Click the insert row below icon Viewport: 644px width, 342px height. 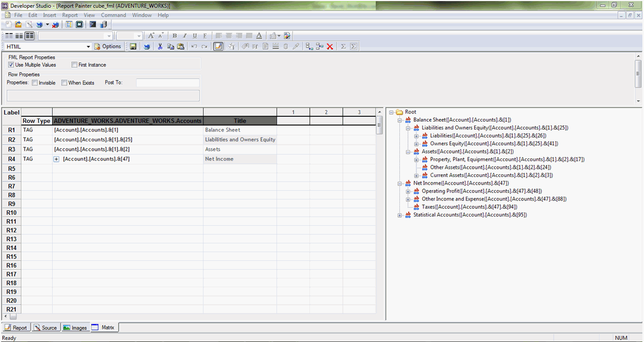pos(310,47)
